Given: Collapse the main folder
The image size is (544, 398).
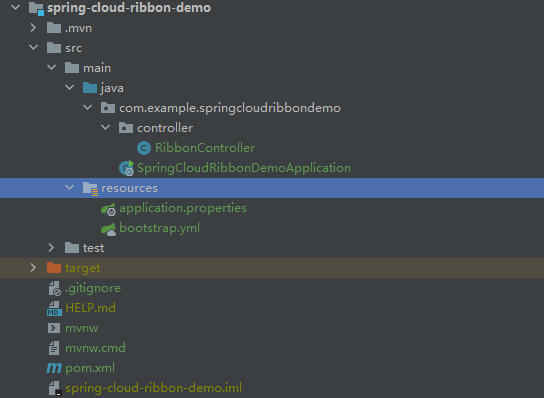Looking at the screenshot, I should click(x=52, y=67).
